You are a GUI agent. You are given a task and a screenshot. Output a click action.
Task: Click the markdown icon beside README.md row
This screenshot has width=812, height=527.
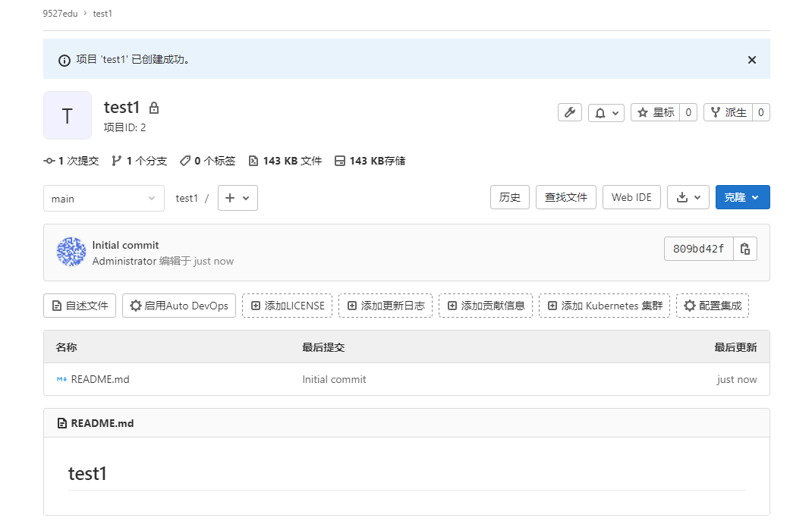pos(61,379)
